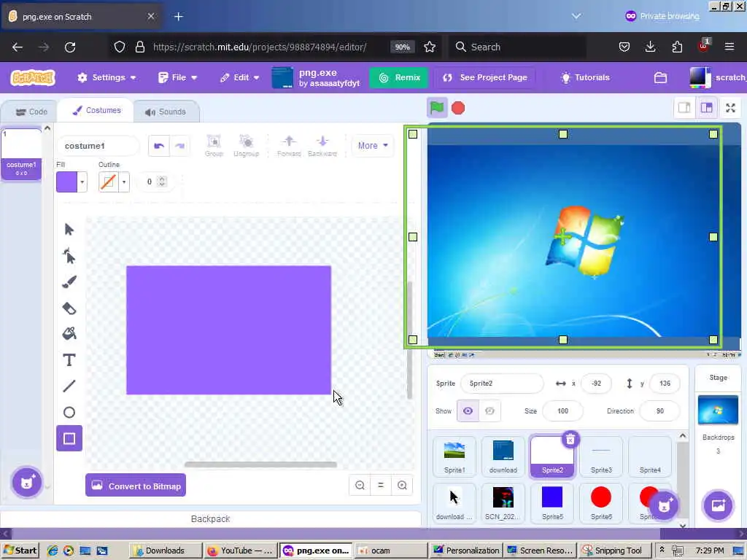747x560 pixels.
Task: Select the Rectangle tool
Action: point(69,438)
